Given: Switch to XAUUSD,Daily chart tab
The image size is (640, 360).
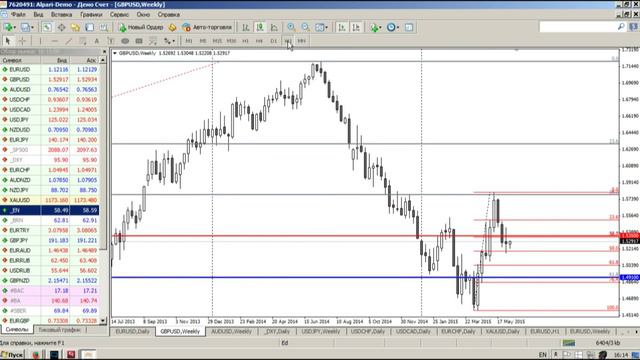Looking at the screenshot, I should 502,331.
